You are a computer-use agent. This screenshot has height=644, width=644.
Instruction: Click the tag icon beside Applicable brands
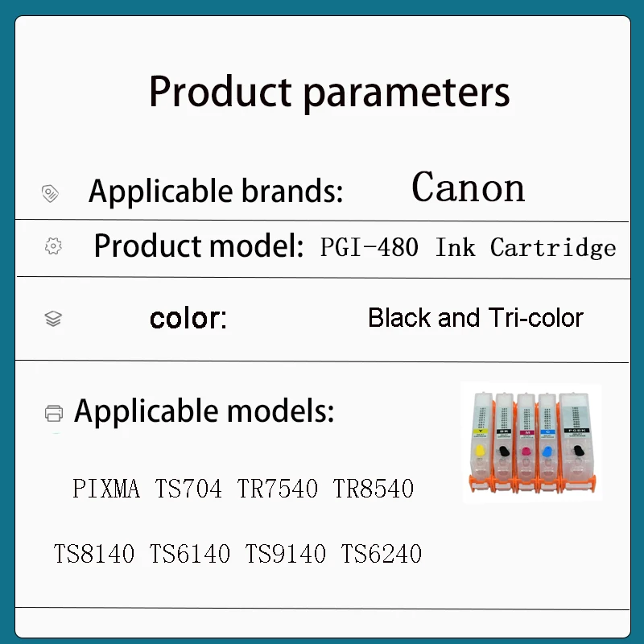(50, 193)
